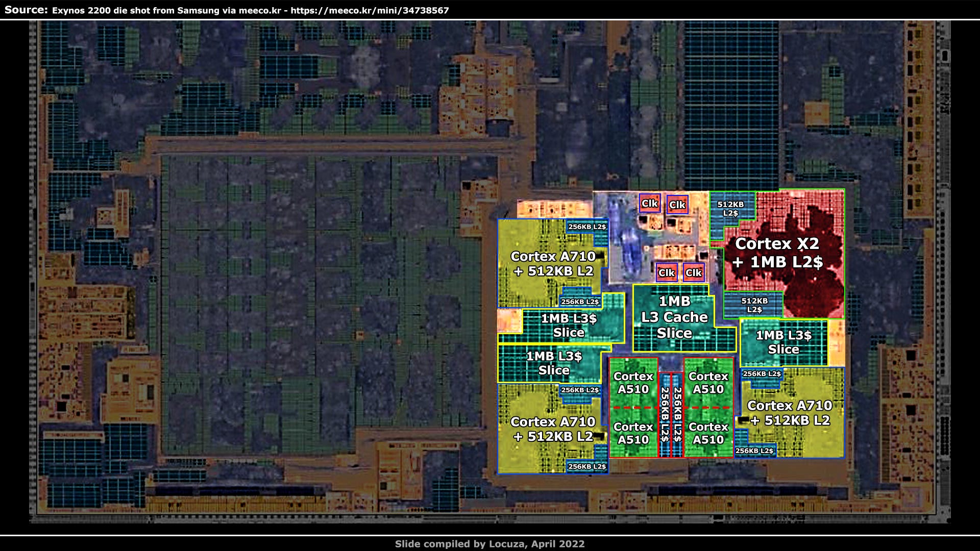
Task: Click the top-left Clk block
Action: click(x=649, y=204)
